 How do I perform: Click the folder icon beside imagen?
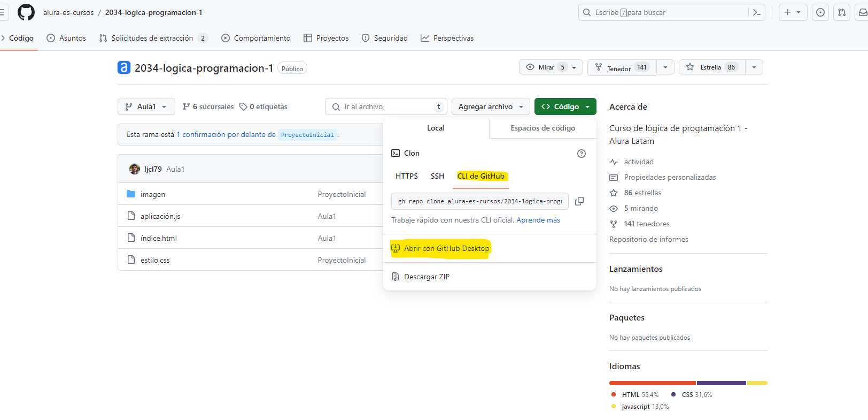pos(131,194)
